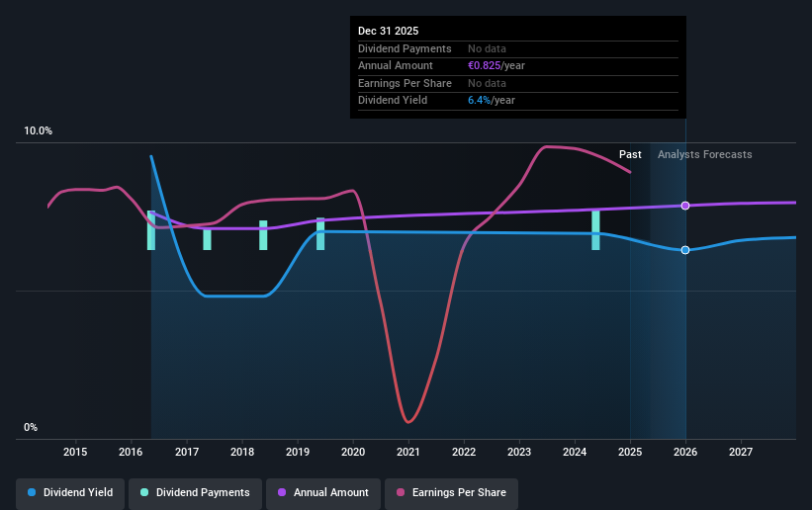
Task: Click the 10.0% y-axis label
Action: pyautogui.click(x=38, y=131)
